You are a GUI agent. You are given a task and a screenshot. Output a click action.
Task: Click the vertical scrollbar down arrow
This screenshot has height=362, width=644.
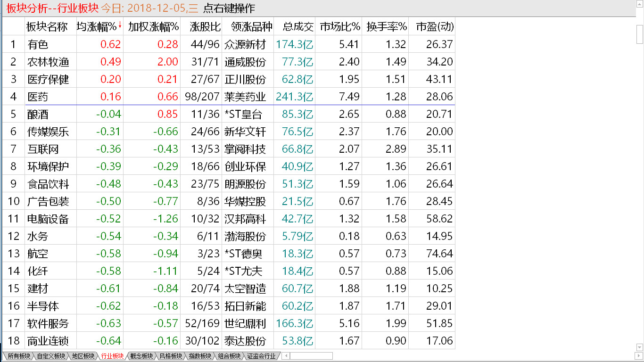point(640,348)
